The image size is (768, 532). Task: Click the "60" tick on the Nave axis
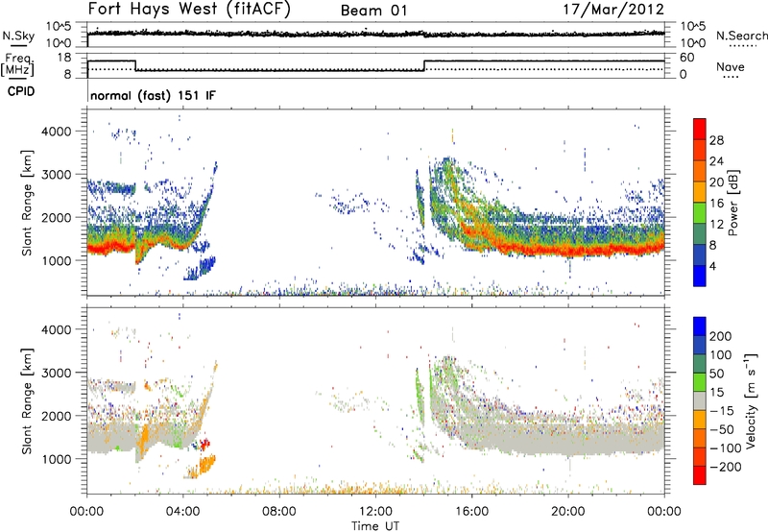tap(687, 58)
